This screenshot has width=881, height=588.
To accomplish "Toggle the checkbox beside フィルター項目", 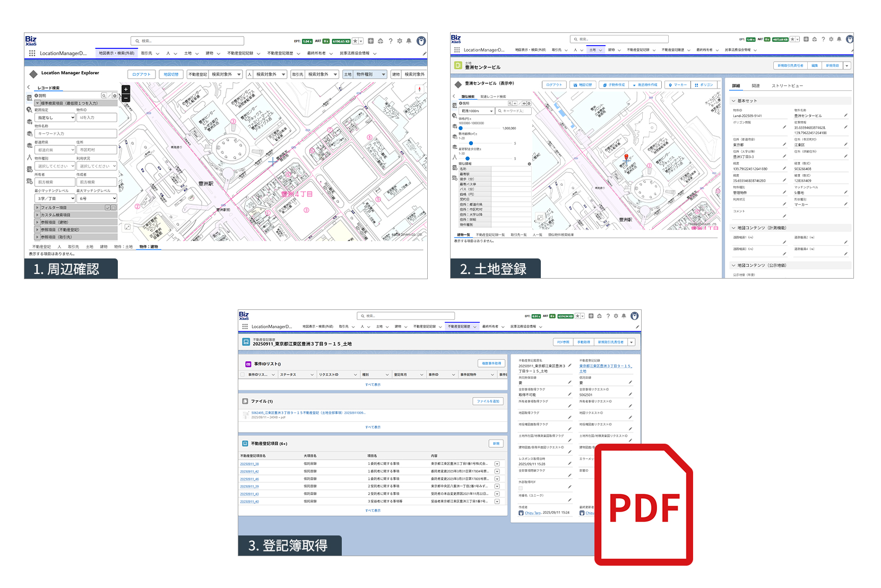I will coord(108,208).
